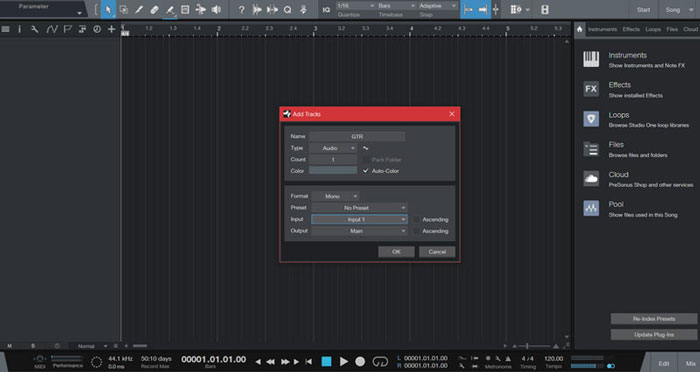The width and height of the screenshot is (700, 372).
Task: Open the Inspector i icon
Action: (19, 29)
